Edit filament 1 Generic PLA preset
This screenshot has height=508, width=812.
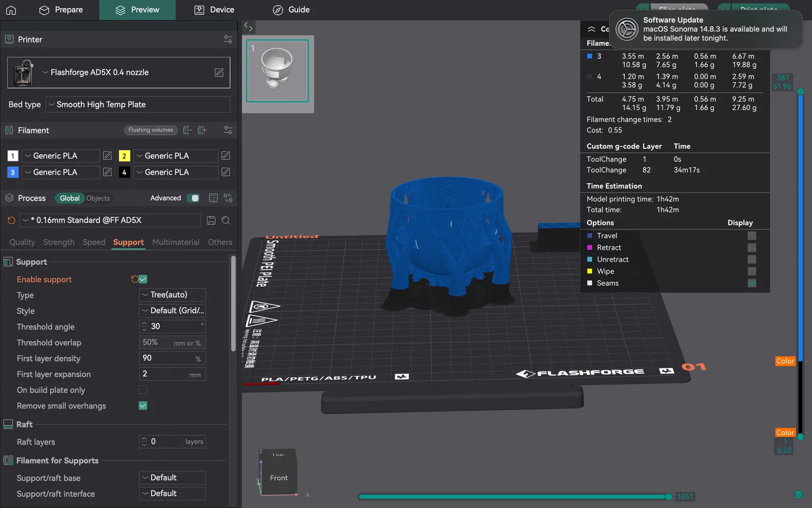coord(108,155)
